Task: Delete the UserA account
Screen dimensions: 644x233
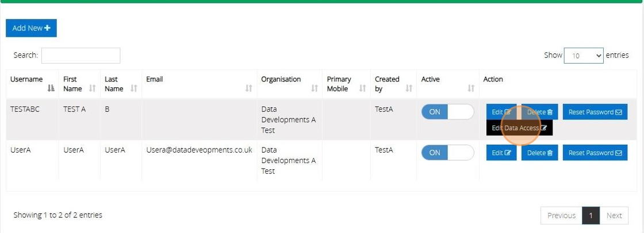Action: (539, 153)
